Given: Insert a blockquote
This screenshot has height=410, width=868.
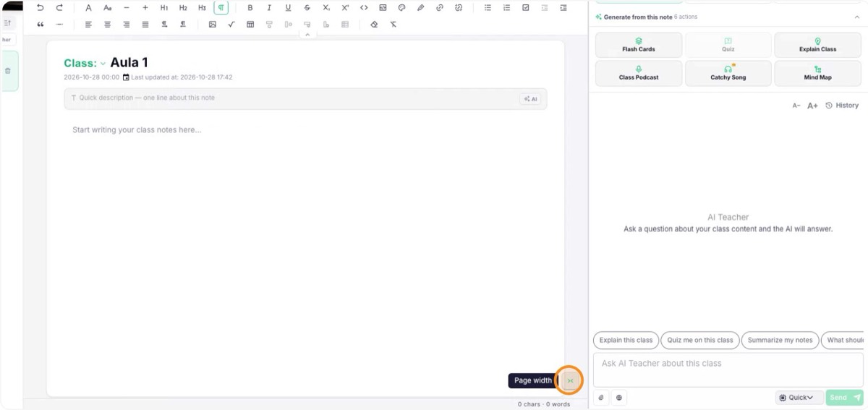Looking at the screenshot, I should pos(40,24).
